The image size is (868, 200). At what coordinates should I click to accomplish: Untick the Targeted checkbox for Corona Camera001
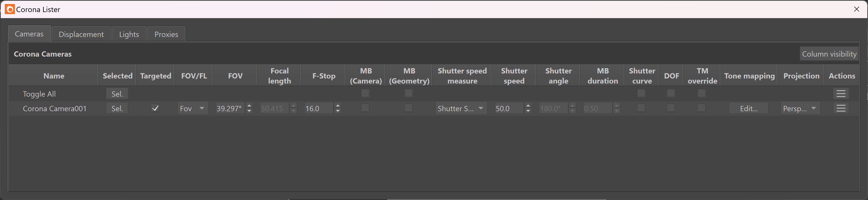(155, 108)
